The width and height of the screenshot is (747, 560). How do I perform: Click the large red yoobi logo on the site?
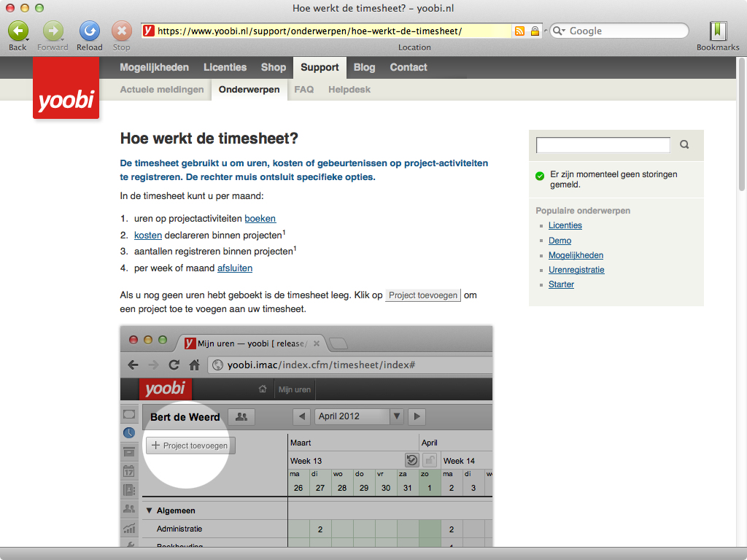[66, 88]
